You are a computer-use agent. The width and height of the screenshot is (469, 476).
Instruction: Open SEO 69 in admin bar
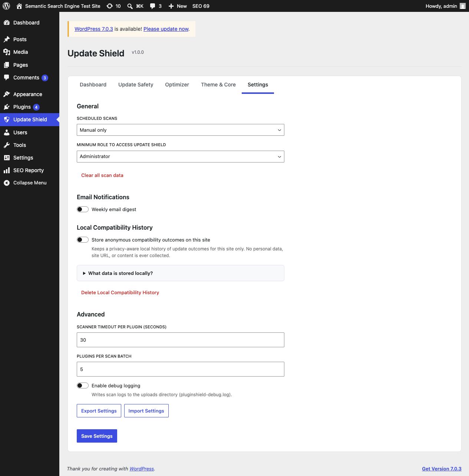(201, 6)
